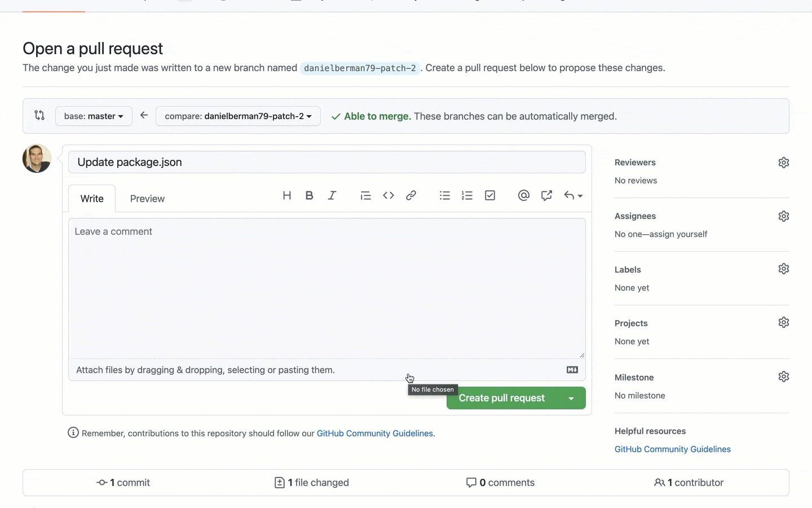The image size is (812, 508).
Task: Apply italic formatting icon
Action: (332, 195)
